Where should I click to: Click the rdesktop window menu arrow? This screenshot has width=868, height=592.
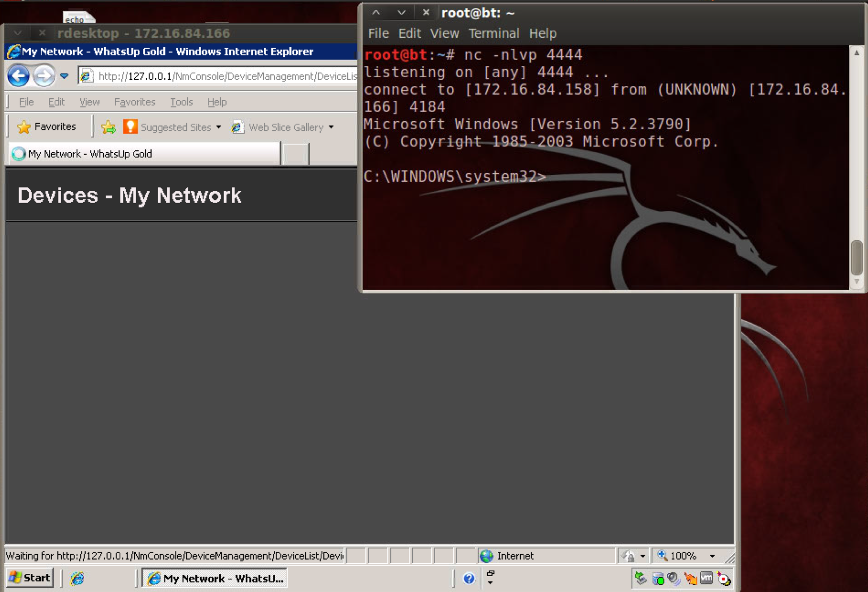pyautogui.click(x=18, y=33)
